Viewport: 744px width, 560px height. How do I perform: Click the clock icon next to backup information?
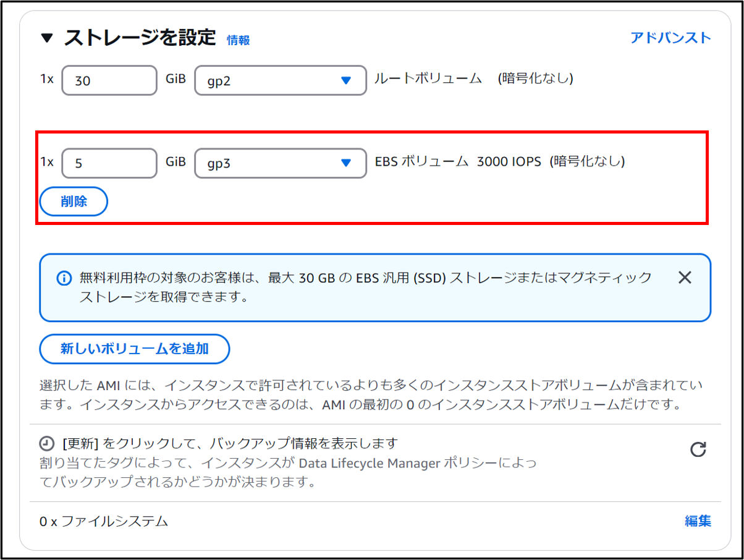[x=46, y=444]
